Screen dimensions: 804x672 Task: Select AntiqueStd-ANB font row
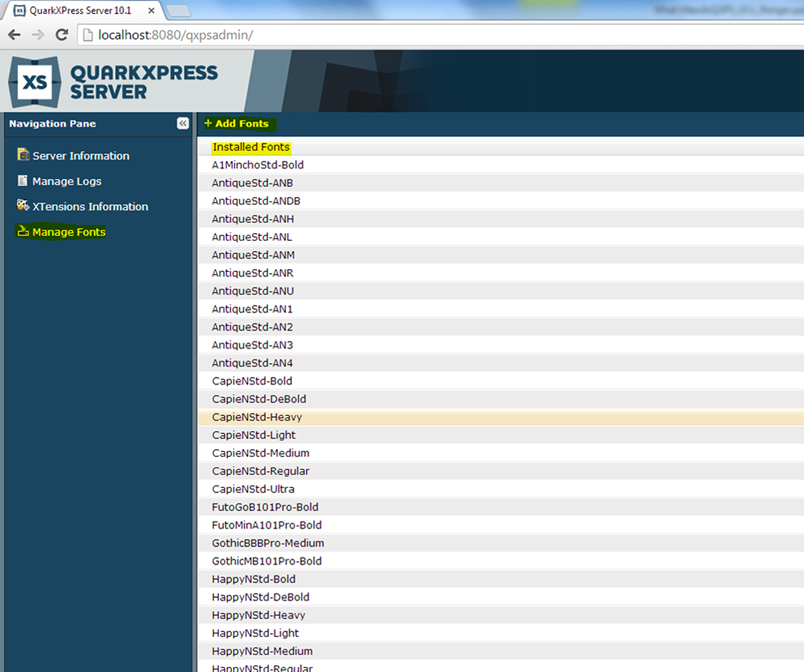(x=501, y=183)
